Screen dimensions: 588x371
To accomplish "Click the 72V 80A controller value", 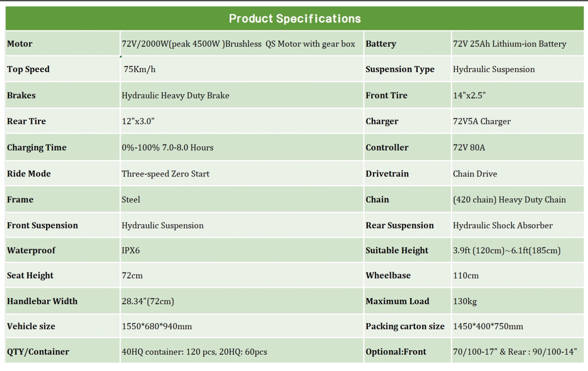I will [x=469, y=147].
